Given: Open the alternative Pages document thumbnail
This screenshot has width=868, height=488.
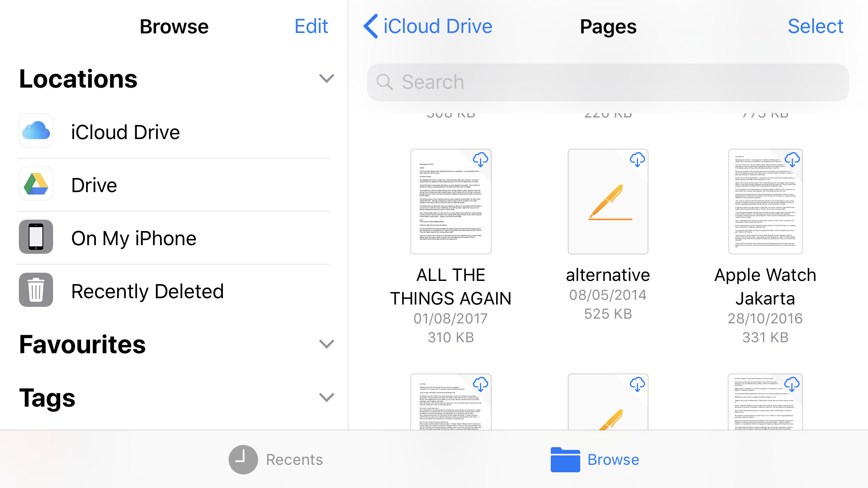Looking at the screenshot, I should tap(608, 202).
